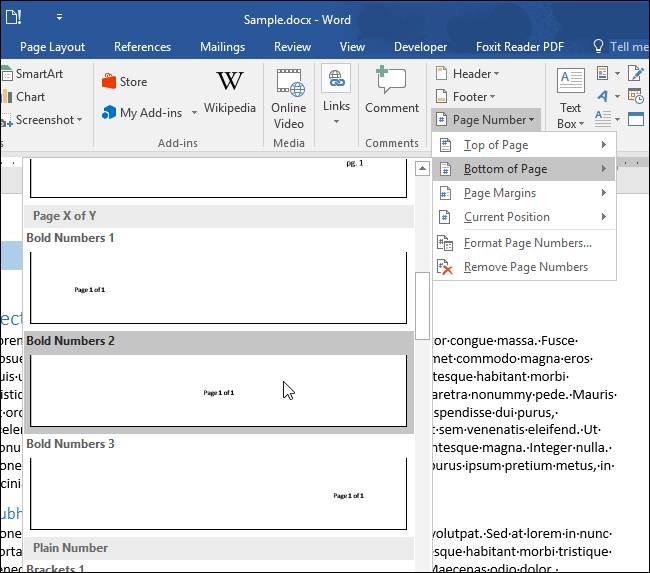Insert a Text Box

pyautogui.click(x=570, y=99)
